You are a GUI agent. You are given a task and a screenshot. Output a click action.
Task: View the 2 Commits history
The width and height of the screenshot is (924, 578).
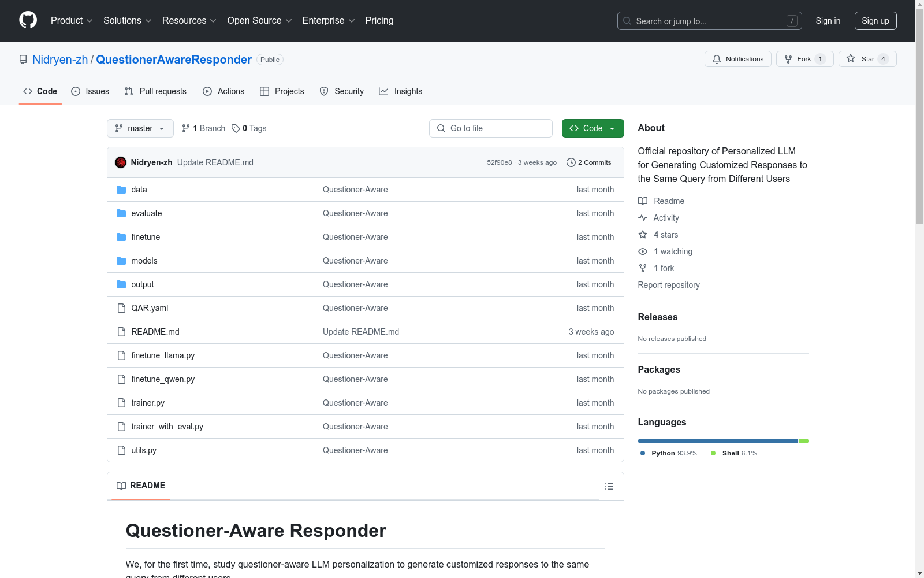589,162
